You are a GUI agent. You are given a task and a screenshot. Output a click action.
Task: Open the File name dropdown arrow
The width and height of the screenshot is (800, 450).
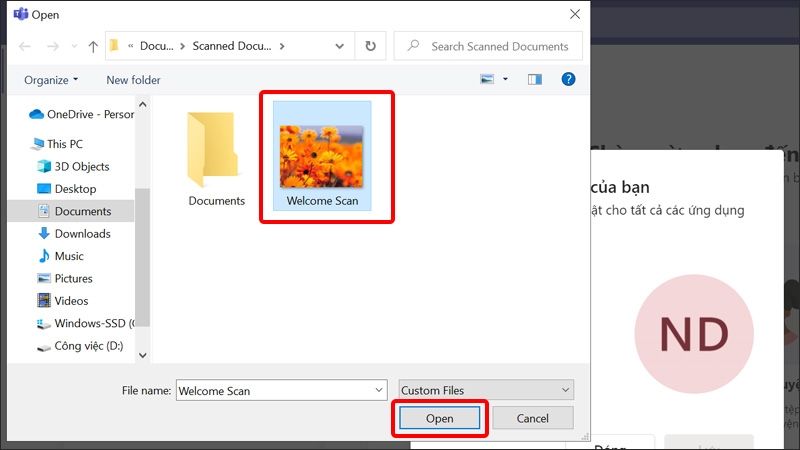click(x=379, y=390)
